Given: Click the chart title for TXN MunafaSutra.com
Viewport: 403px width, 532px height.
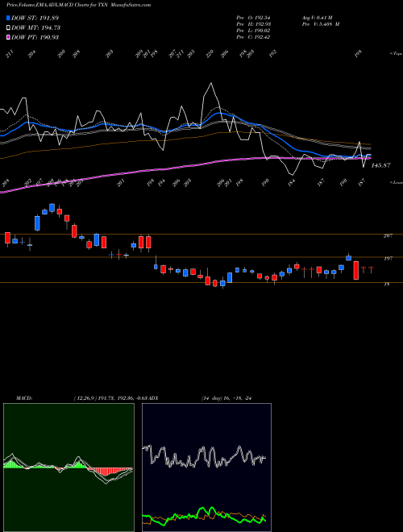Looking at the screenshot, I should click(x=79, y=5).
